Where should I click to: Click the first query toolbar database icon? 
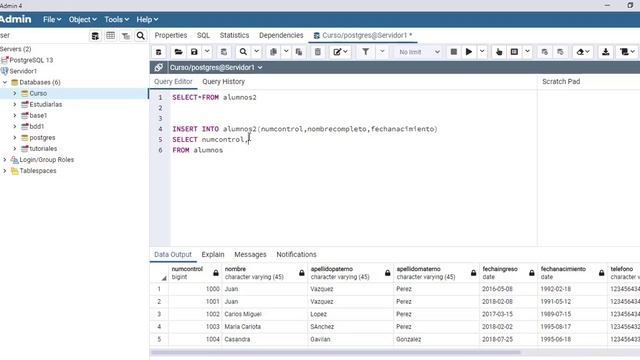point(159,52)
